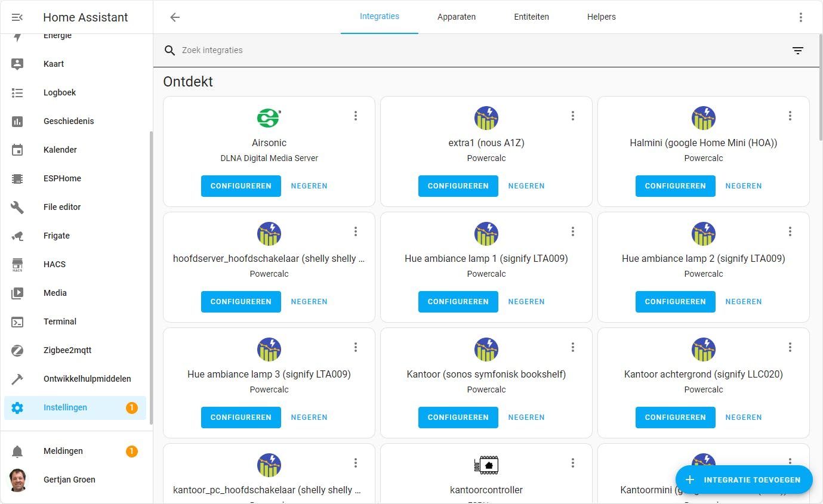Image resolution: width=823 pixels, height=504 pixels.
Task: Click the ESPHome chip icon
Action: point(17,178)
